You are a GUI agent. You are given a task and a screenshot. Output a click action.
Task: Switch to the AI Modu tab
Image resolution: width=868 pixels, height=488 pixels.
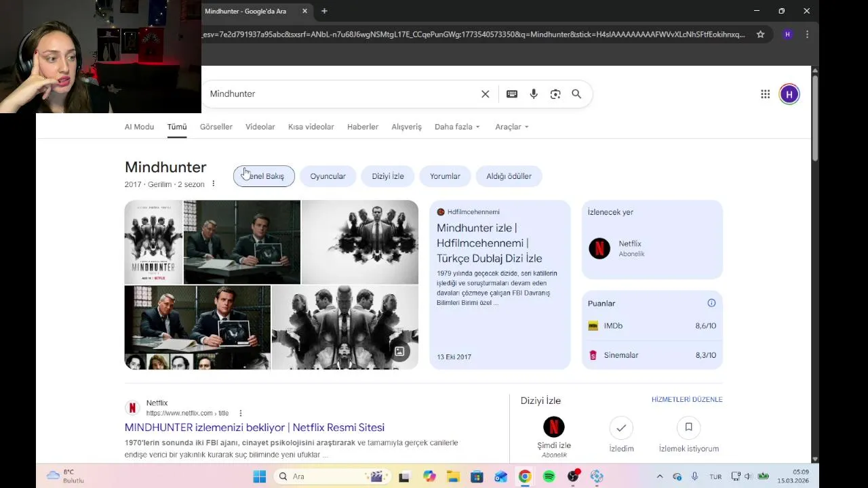coord(139,127)
